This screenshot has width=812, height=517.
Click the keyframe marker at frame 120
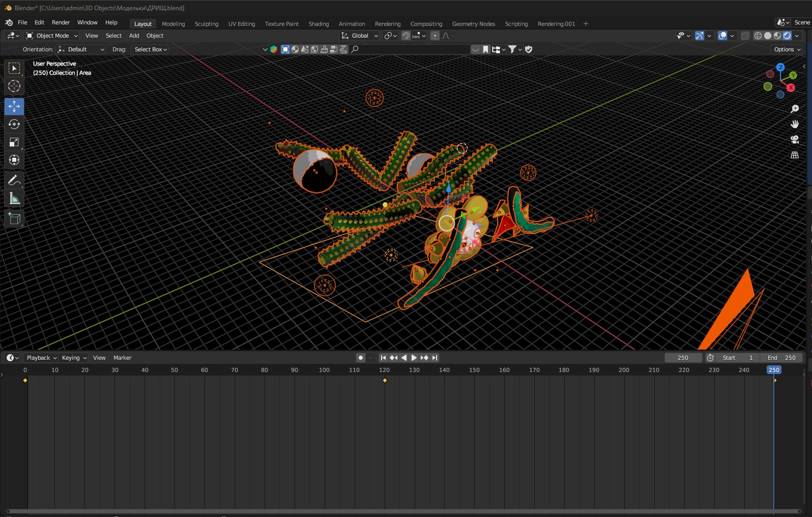385,380
